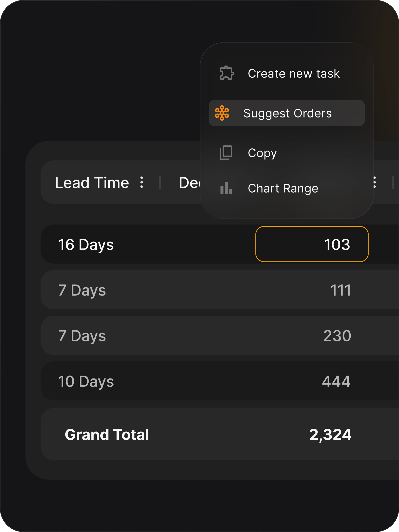Select the 2,324 grand total value
The image size is (399, 532).
click(330, 435)
